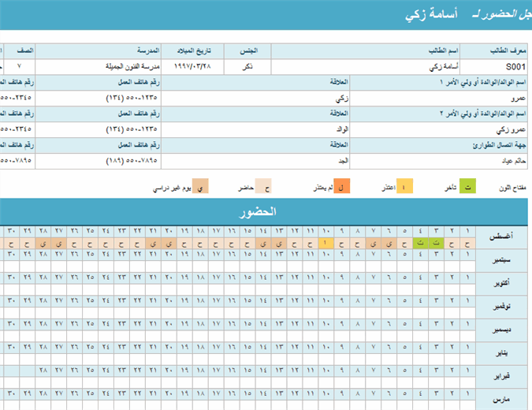Click guardian 2 work phone number cell
The width and height of the screenshot is (532, 410).
[x=99, y=129]
